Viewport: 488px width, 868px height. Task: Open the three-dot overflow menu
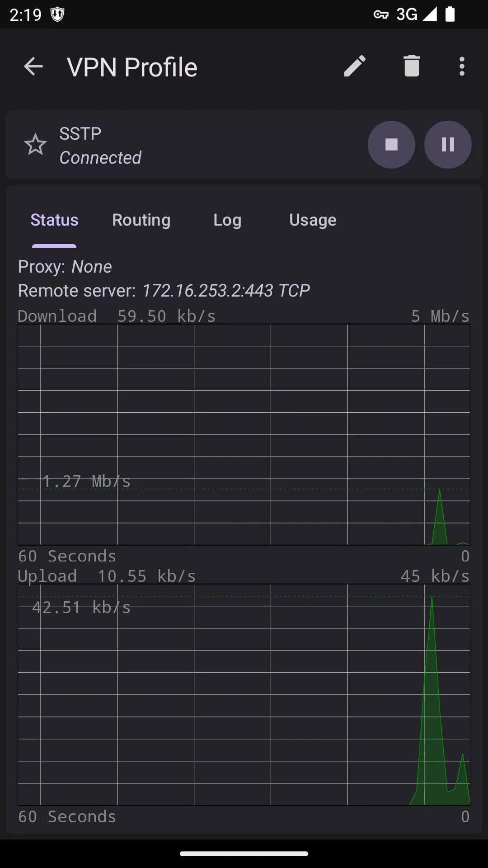(462, 66)
